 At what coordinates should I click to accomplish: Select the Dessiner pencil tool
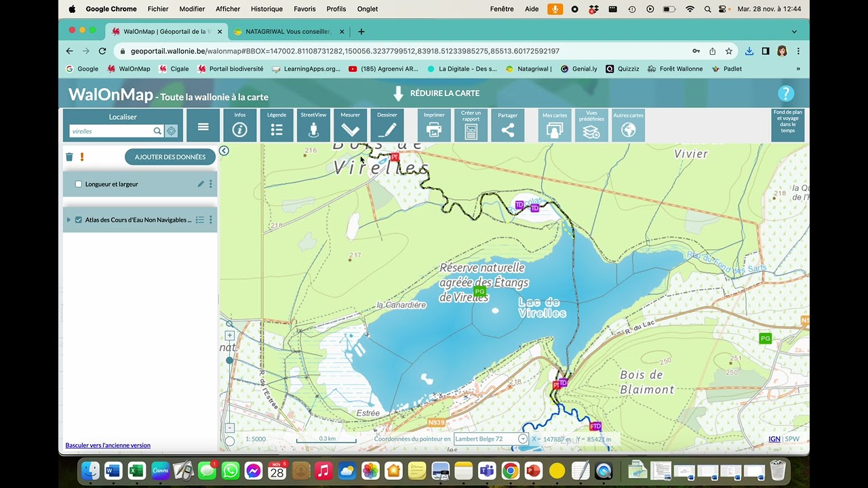coord(387,125)
